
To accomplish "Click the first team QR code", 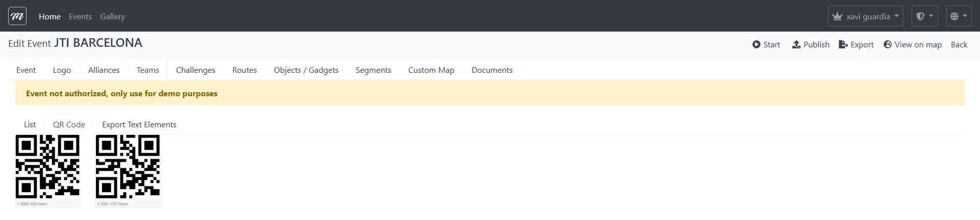I will pyautogui.click(x=47, y=167).
